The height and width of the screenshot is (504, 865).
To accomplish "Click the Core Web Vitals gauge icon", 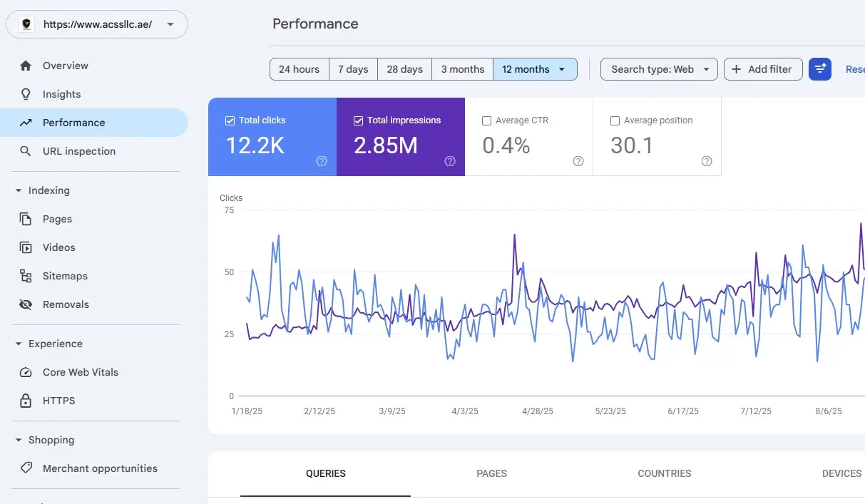I will click(26, 372).
